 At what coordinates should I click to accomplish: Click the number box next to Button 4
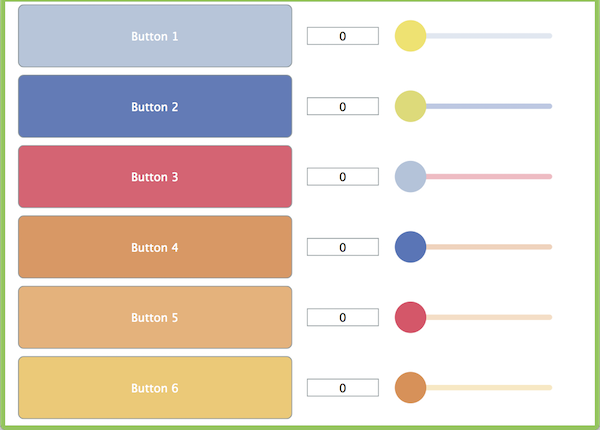click(342, 247)
